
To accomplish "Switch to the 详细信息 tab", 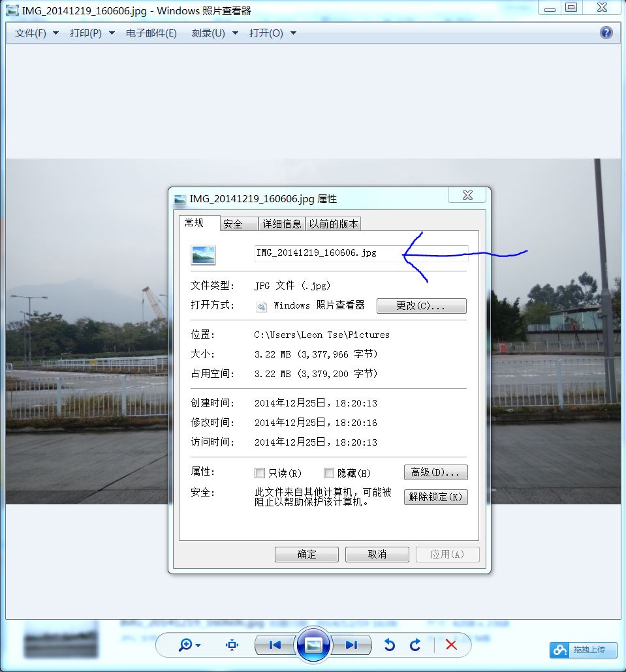I will 282,224.
